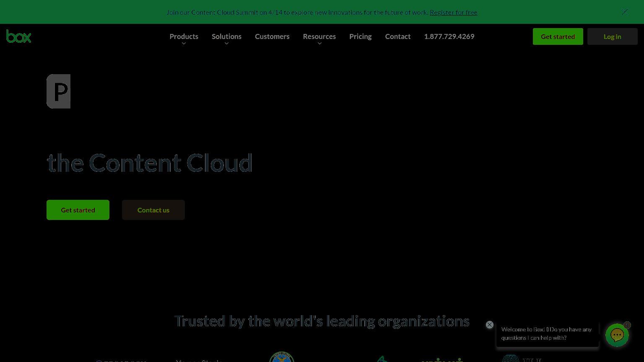Click the 'the Content Cloud' headline

coord(150,163)
